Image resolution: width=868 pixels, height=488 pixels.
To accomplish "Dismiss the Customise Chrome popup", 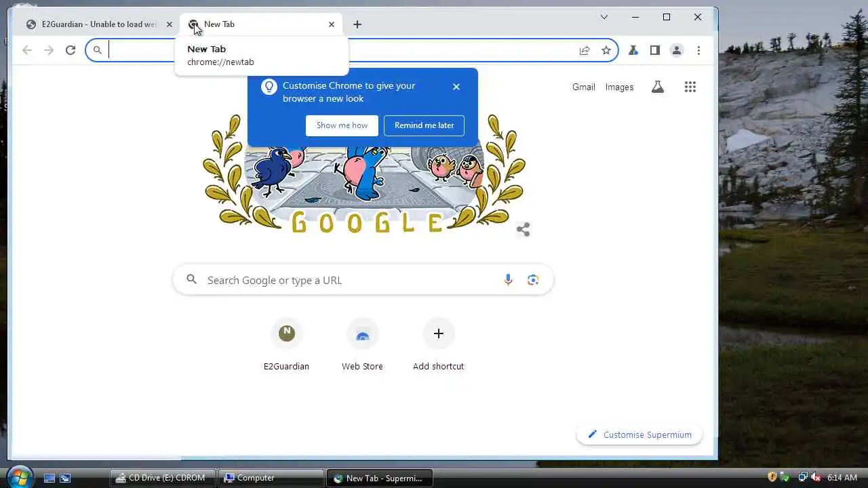I will pos(456,87).
